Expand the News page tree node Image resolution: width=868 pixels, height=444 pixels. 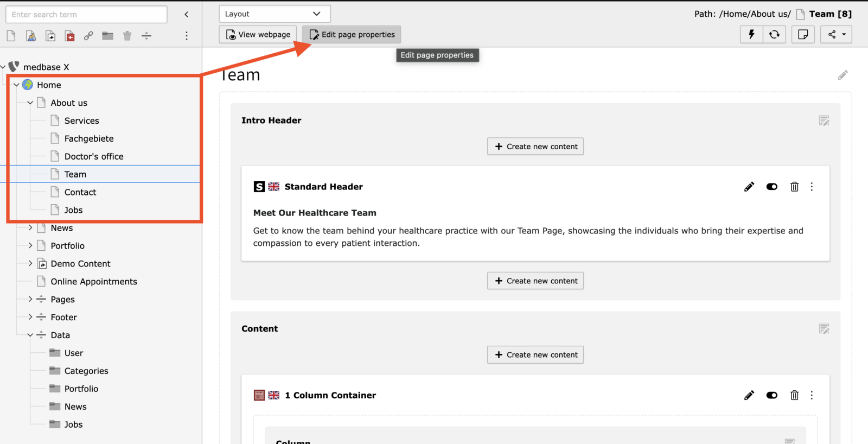coord(30,228)
